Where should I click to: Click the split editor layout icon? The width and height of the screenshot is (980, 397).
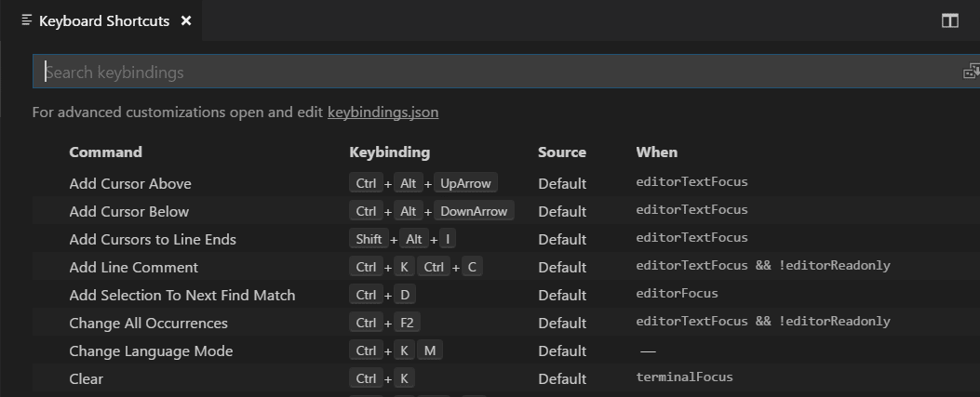pyautogui.click(x=949, y=20)
